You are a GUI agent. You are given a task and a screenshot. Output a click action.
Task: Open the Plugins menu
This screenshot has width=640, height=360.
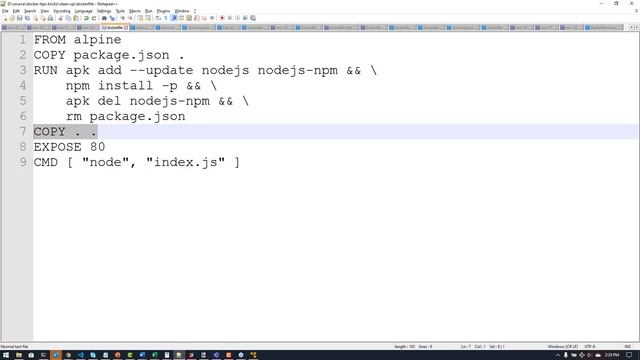[x=164, y=11]
